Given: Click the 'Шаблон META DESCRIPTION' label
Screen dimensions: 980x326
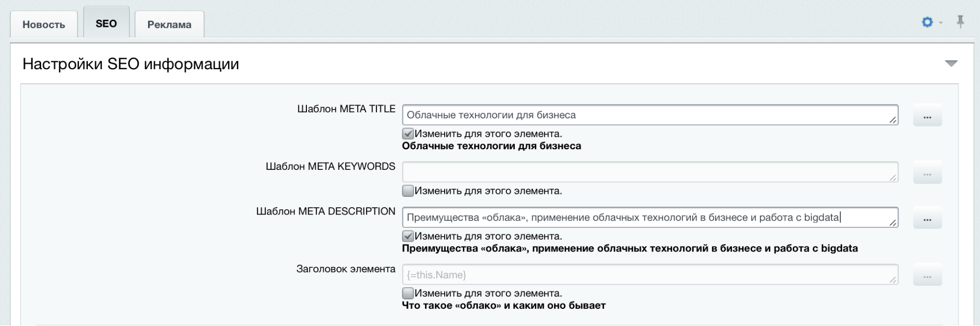Looking at the screenshot, I should (326, 212).
